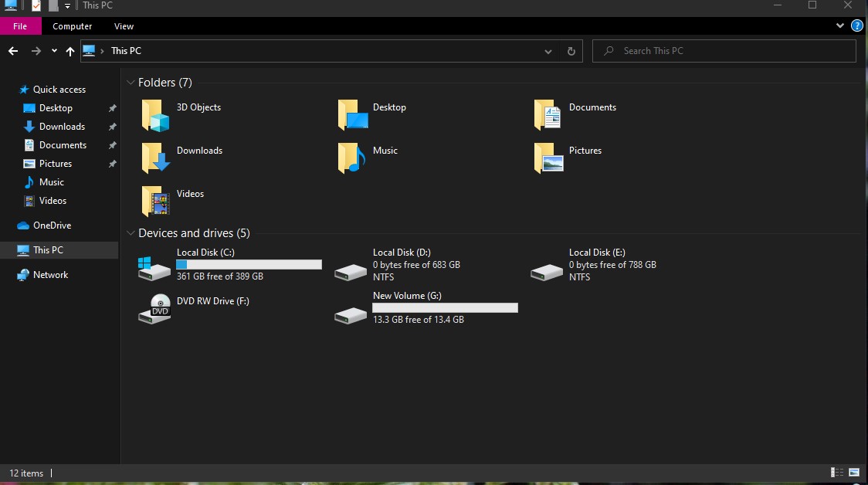
Task: Select the Pictures folder in Folders group
Action: [x=568, y=158]
